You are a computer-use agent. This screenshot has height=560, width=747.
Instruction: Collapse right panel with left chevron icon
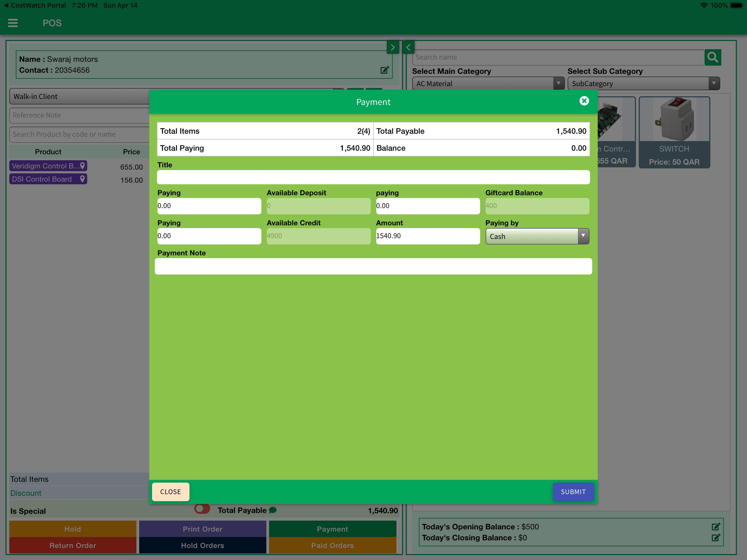408,47
